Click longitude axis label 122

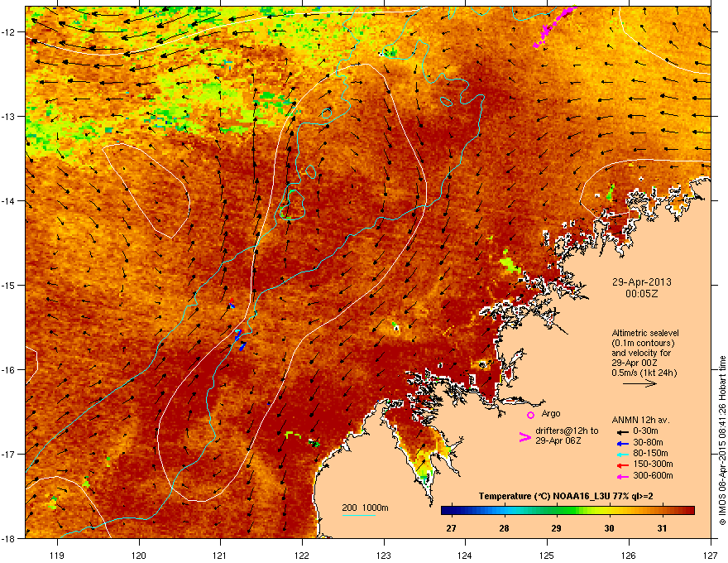click(302, 555)
